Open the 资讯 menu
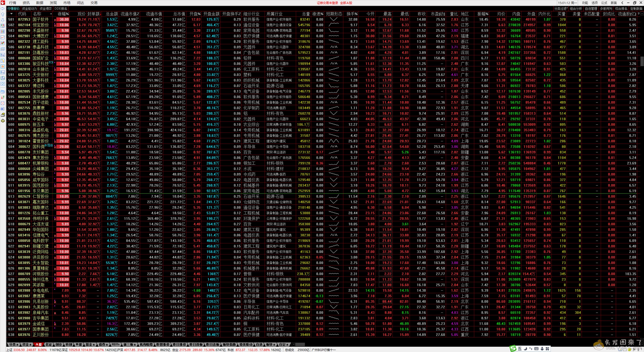 pos(26,3)
